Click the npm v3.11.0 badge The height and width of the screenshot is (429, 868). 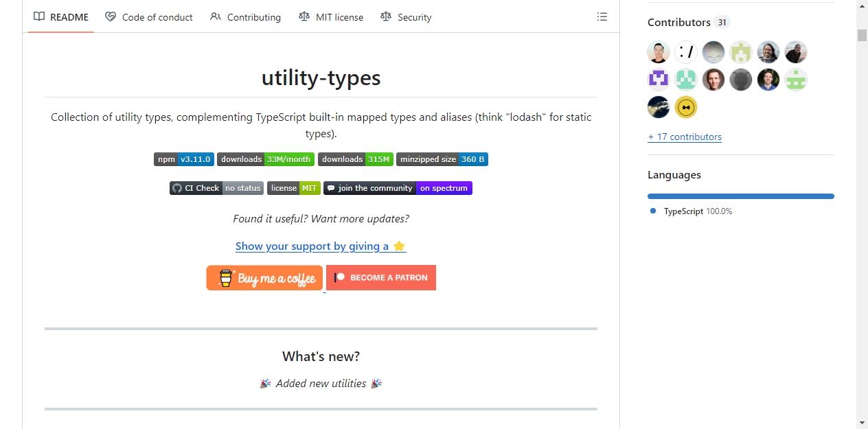pyautogui.click(x=184, y=159)
